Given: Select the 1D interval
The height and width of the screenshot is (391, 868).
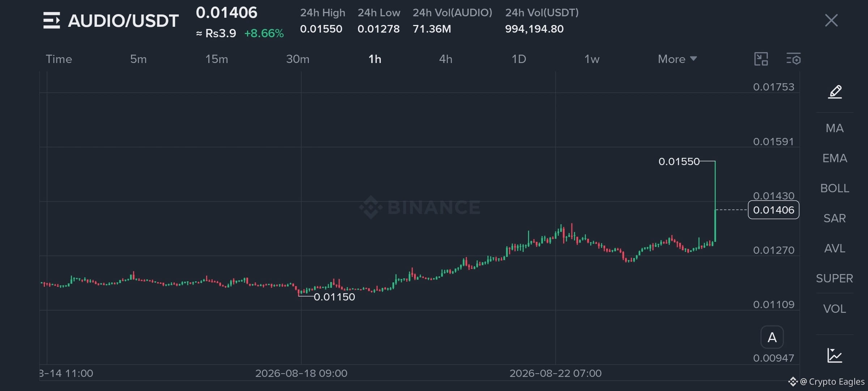Looking at the screenshot, I should click(519, 59).
